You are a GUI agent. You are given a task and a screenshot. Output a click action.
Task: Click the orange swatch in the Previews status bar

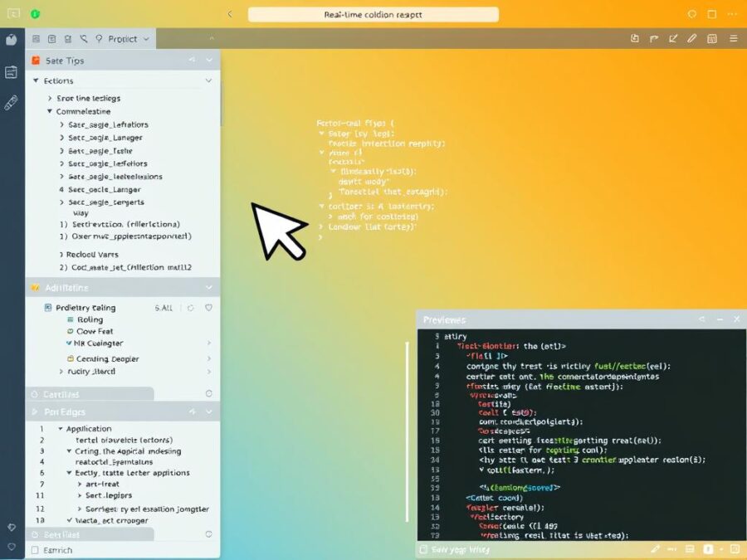coord(706,549)
